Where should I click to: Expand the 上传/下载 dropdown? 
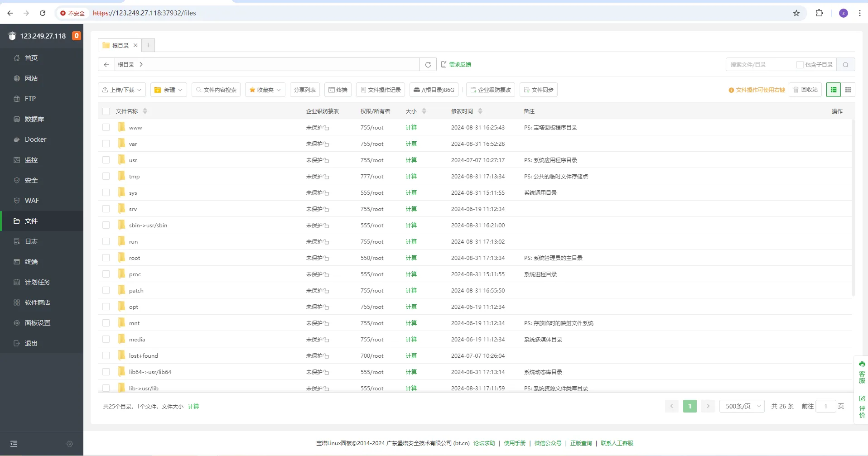(x=122, y=90)
